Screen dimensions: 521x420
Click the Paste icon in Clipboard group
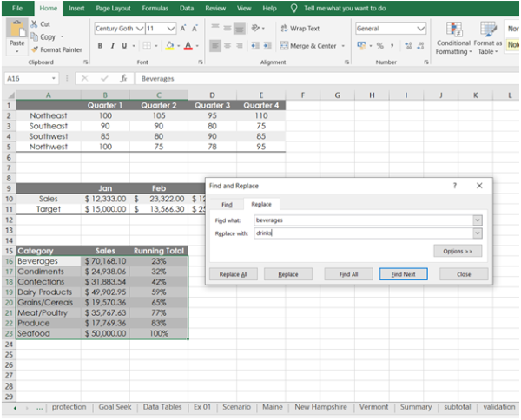16,30
